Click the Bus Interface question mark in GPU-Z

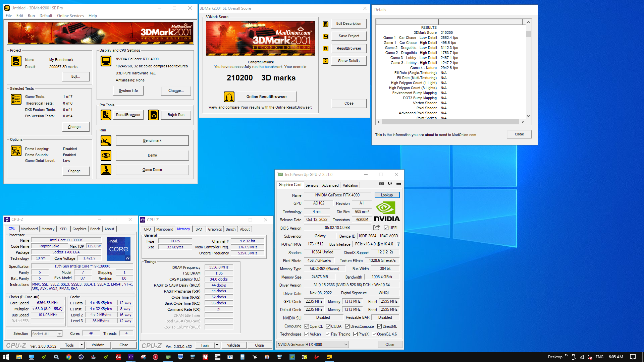pyautogui.click(x=398, y=244)
